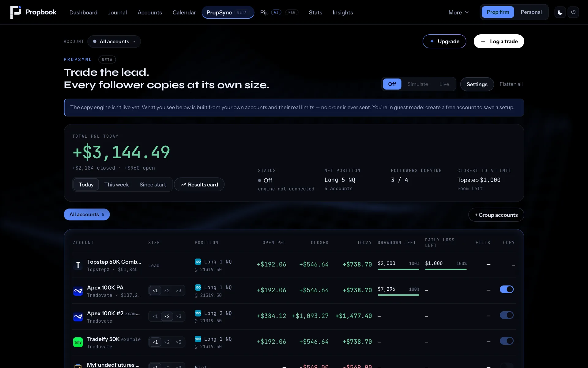Screen dimensions: 588x368
Task: Select ×1 size for Apex 100K PA
Action: [x=155, y=290]
